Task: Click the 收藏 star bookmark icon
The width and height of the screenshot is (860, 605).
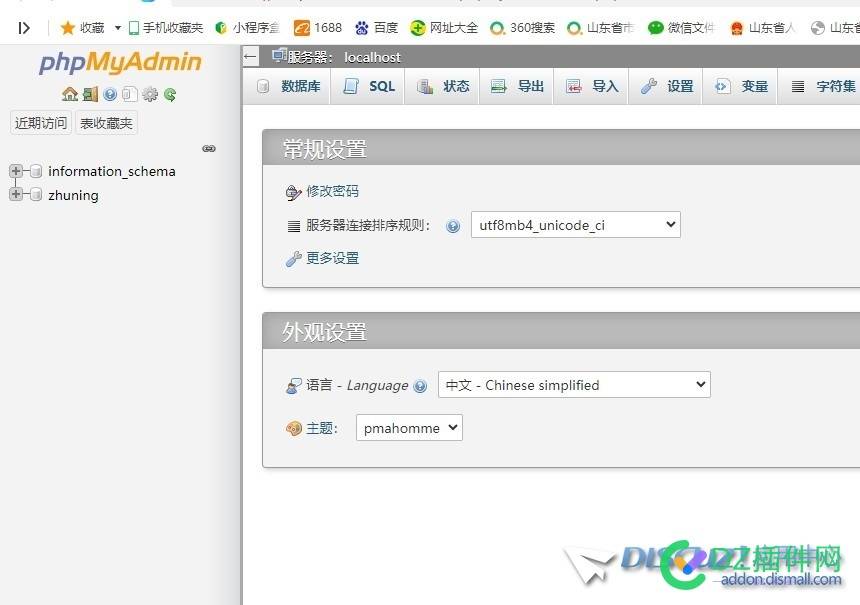Action: click(67, 27)
